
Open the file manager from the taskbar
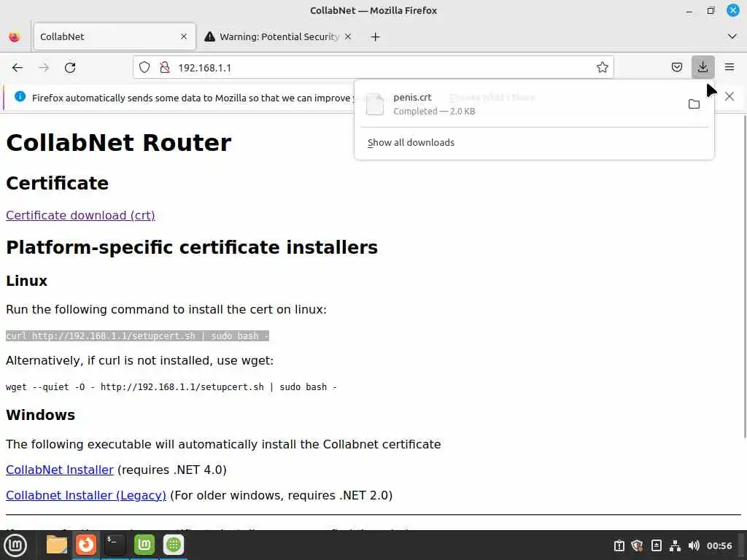click(x=56, y=545)
